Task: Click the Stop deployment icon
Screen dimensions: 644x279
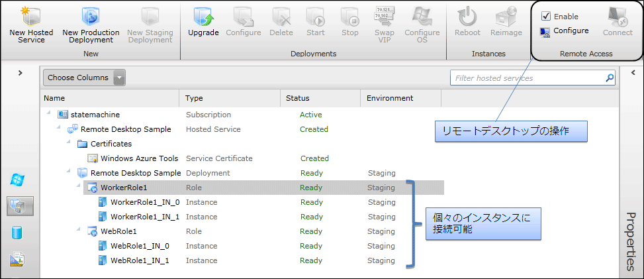Action: pyautogui.click(x=350, y=17)
